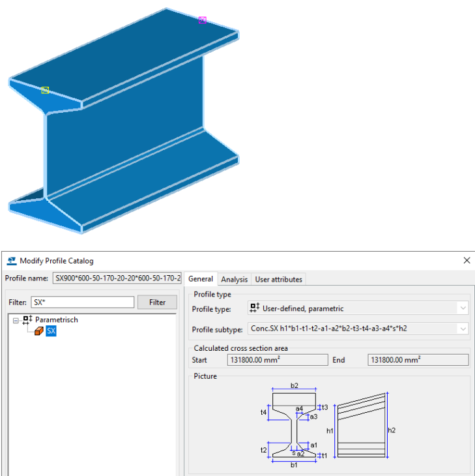The width and height of the screenshot is (475, 476).
Task: Open the Profile subtype dropdown arrow
Action: pos(463,329)
